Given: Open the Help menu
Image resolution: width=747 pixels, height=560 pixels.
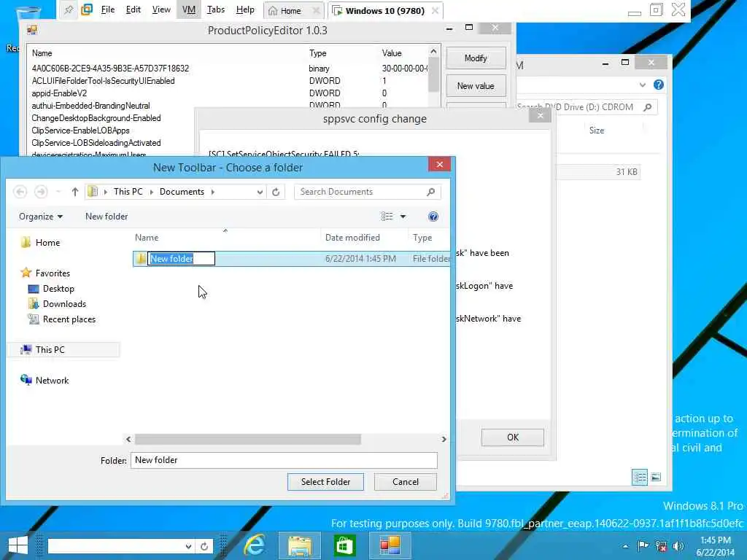Looking at the screenshot, I should pyautogui.click(x=245, y=9).
